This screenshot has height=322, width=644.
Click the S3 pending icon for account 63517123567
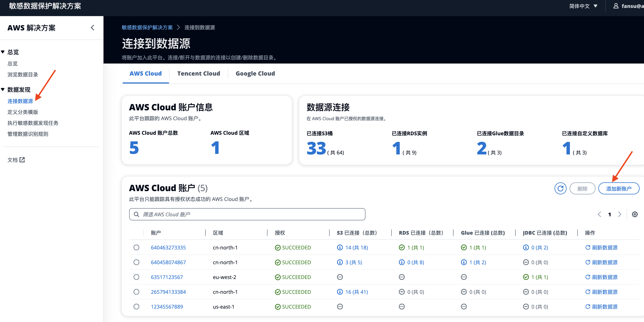click(x=340, y=277)
